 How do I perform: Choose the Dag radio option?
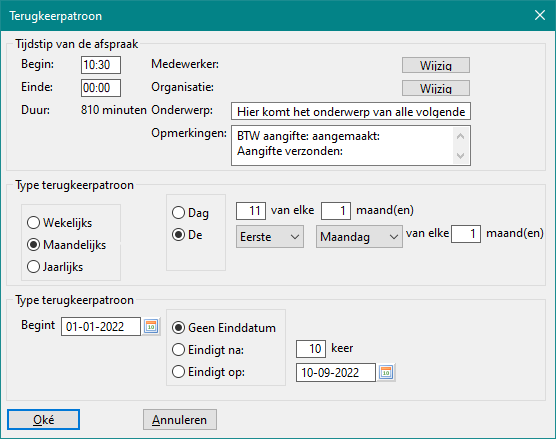pyautogui.click(x=190, y=213)
